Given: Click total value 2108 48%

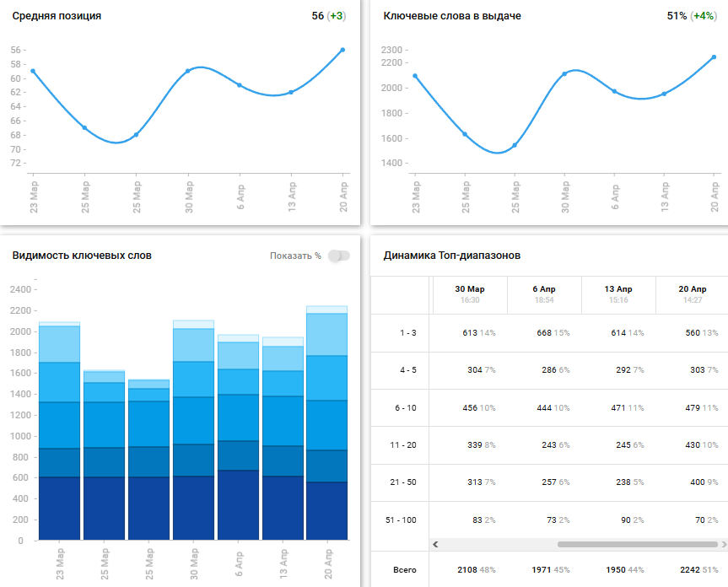Looking at the screenshot, I should 477,570.
